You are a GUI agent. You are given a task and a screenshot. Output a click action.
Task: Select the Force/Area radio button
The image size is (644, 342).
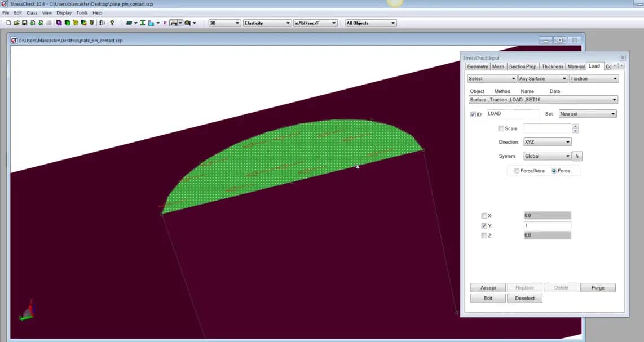click(x=518, y=171)
